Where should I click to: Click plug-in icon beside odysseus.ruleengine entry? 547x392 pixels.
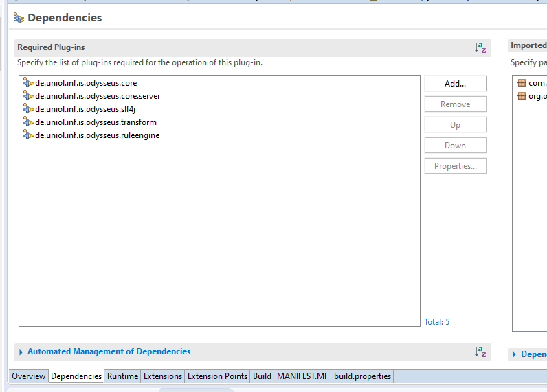[x=28, y=135]
